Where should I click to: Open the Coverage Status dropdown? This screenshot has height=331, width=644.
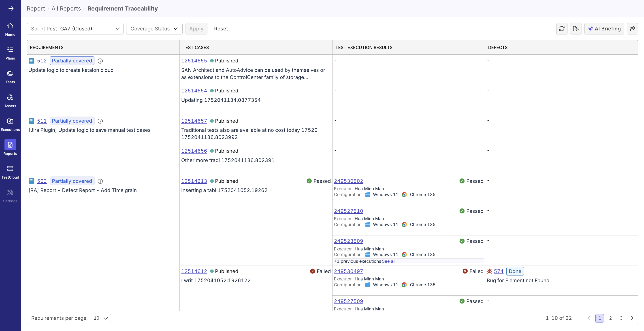(x=154, y=28)
